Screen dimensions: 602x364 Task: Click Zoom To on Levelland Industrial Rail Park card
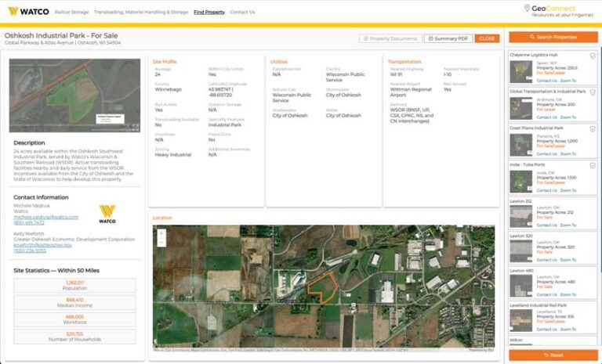pyautogui.click(x=568, y=329)
